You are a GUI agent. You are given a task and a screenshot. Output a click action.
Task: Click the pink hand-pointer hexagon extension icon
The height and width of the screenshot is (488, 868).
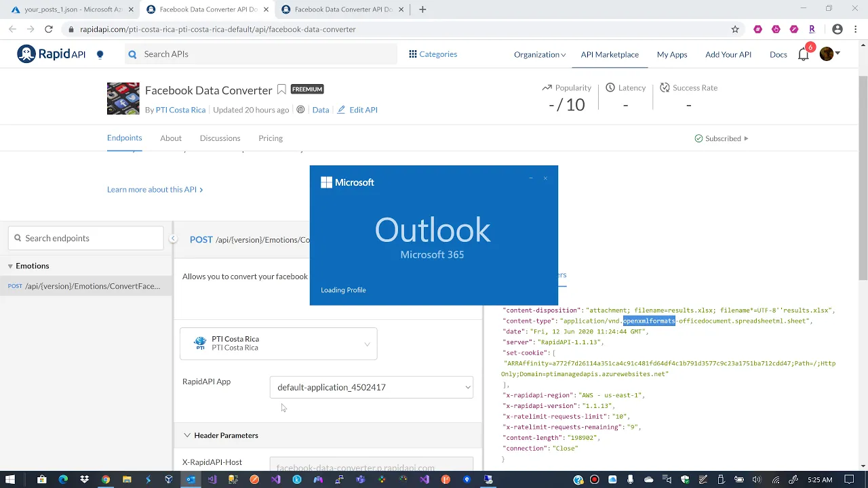tap(776, 29)
